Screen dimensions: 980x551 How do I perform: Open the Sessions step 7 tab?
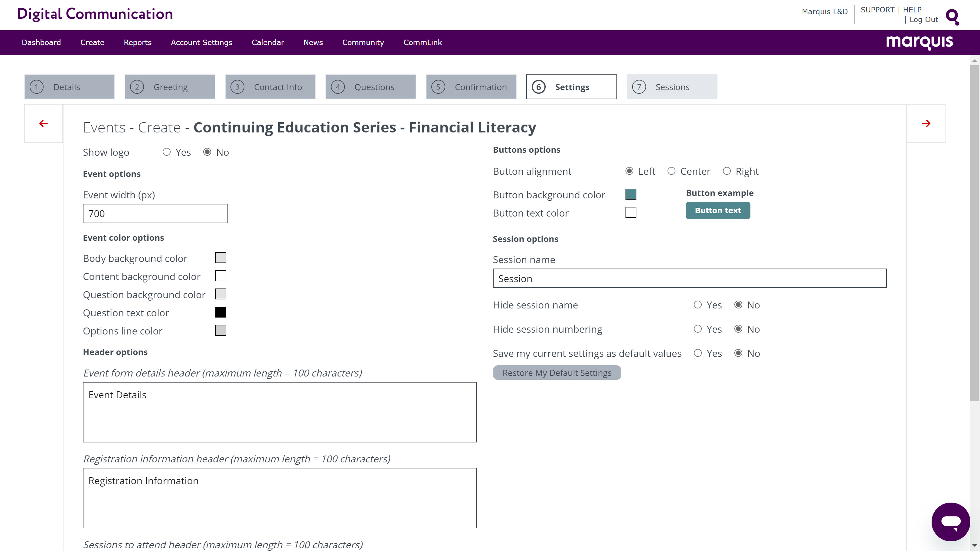[671, 87]
